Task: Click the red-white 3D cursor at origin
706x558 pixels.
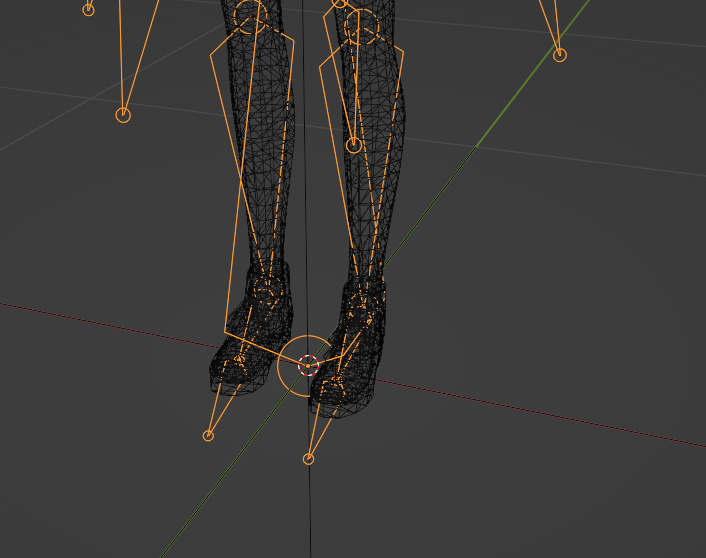Action: 308,366
